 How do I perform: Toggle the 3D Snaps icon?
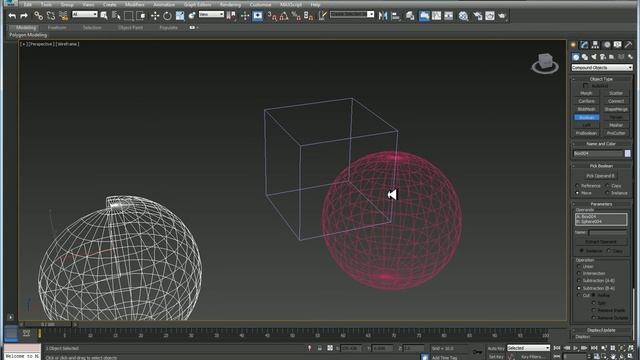point(272,16)
